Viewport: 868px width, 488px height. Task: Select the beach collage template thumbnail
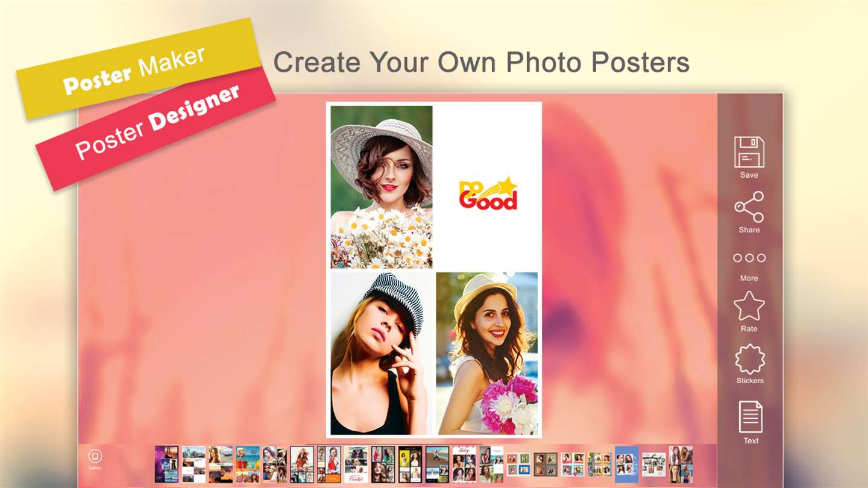pyautogui.click(x=247, y=464)
